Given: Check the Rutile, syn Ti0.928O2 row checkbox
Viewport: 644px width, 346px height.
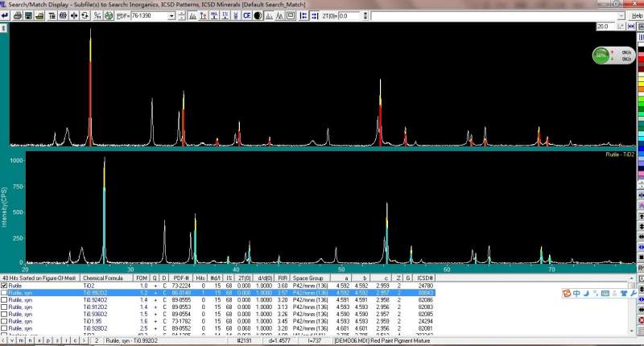Looking at the screenshot, I should [4, 328].
